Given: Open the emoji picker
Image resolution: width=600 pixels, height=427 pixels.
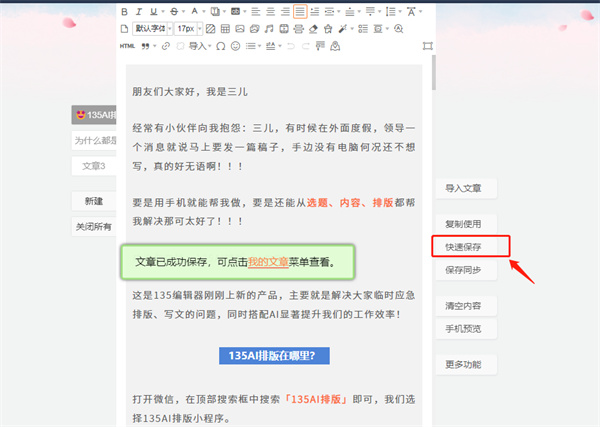Looking at the screenshot, I should point(235,46).
